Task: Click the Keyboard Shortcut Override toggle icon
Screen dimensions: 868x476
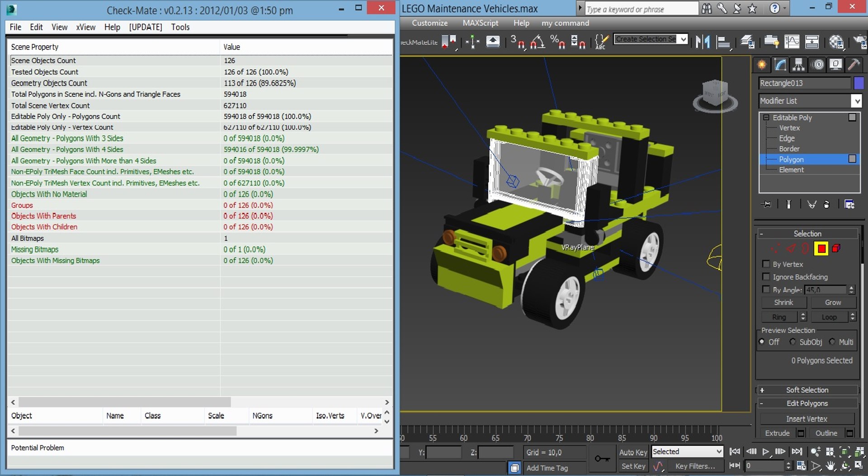Action: click(x=493, y=42)
